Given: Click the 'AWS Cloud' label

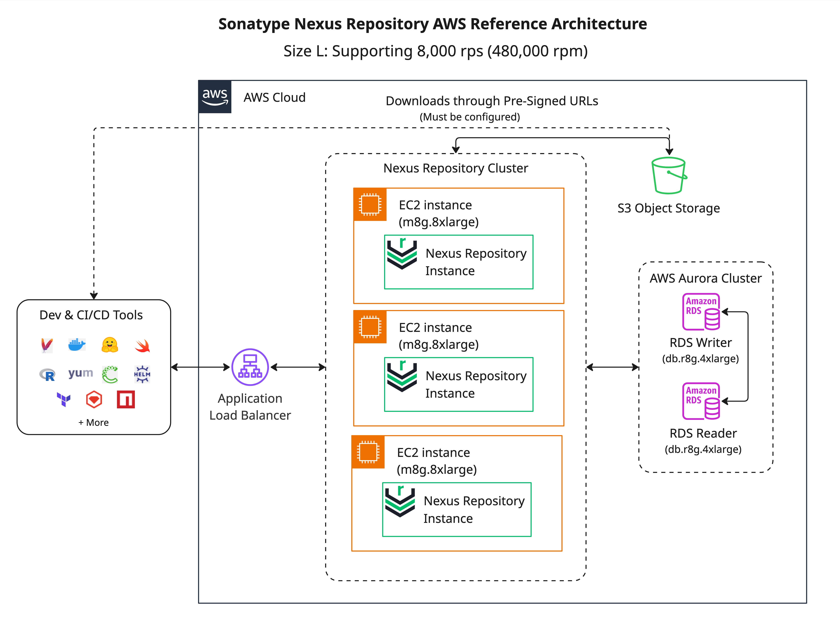Looking at the screenshot, I should [275, 98].
